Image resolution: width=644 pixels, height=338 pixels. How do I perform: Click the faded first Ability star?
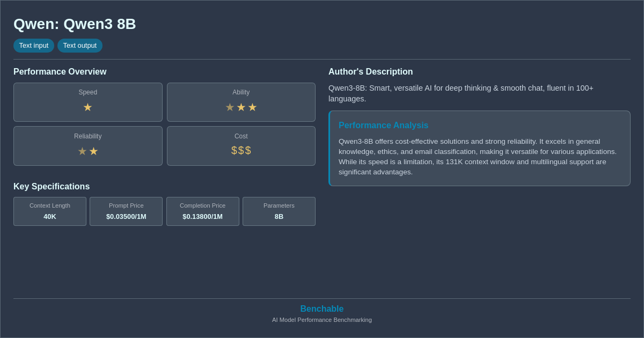(230, 107)
